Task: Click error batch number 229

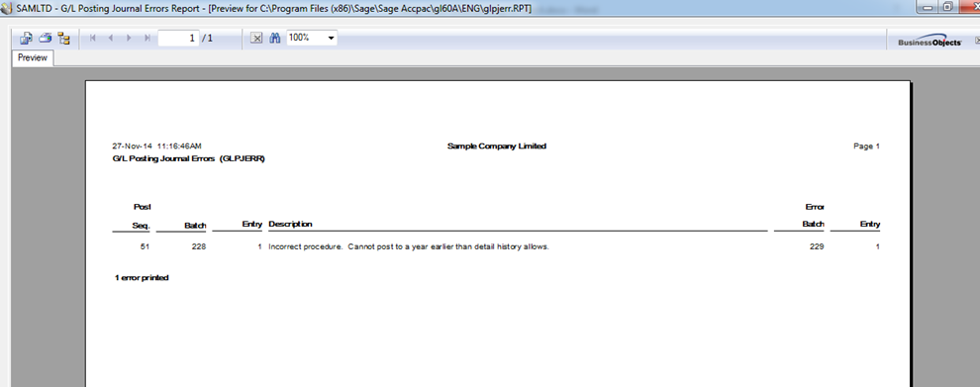Action: coord(817,247)
